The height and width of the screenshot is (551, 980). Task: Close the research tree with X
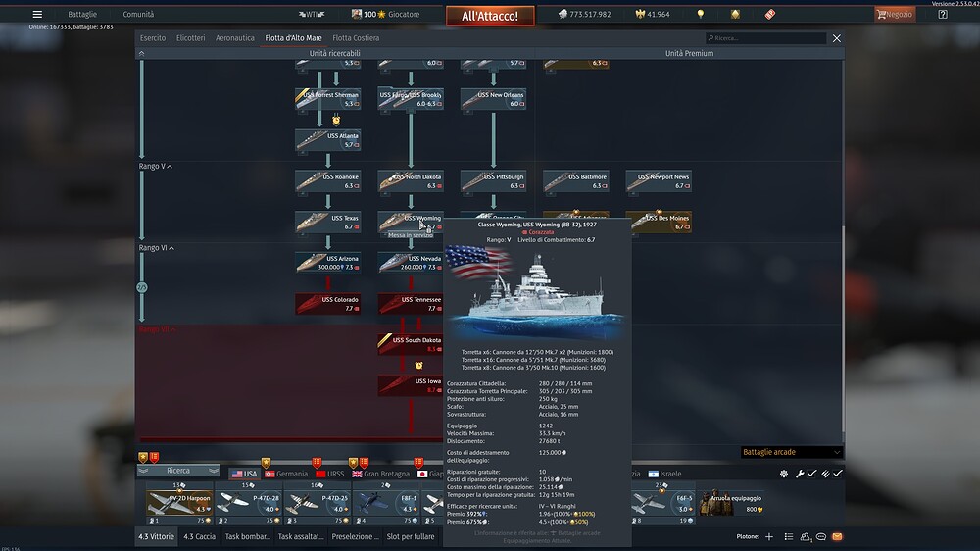pyautogui.click(x=836, y=38)
